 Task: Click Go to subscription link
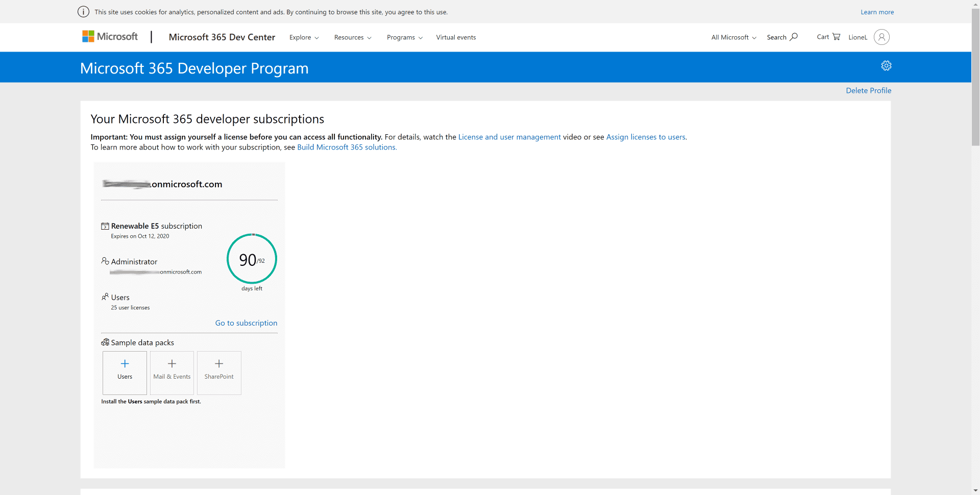point(246,323)
